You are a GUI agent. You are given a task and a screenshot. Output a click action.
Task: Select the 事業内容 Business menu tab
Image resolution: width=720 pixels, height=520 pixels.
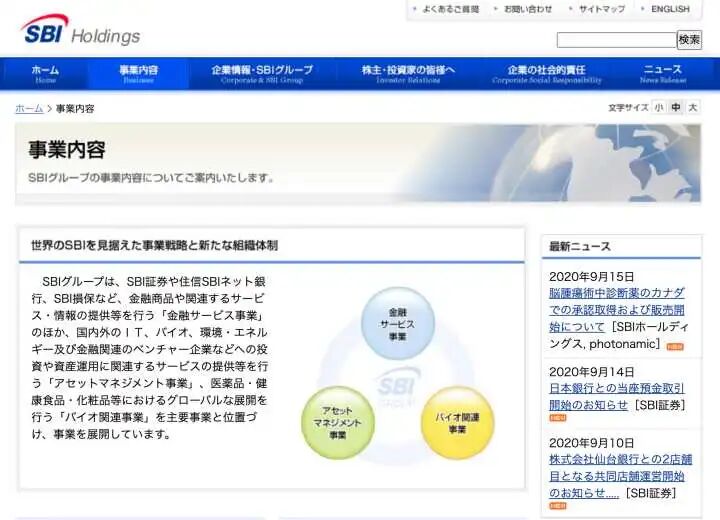coord(138,74)
